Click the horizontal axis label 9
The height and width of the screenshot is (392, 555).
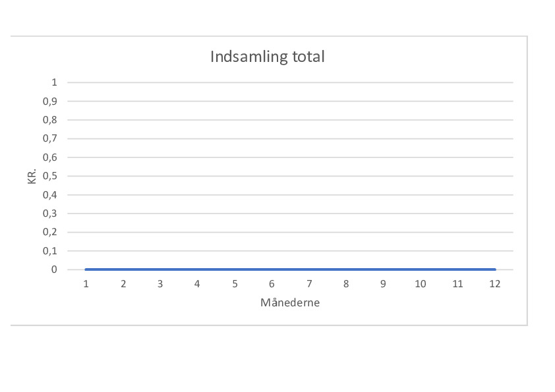383,284
